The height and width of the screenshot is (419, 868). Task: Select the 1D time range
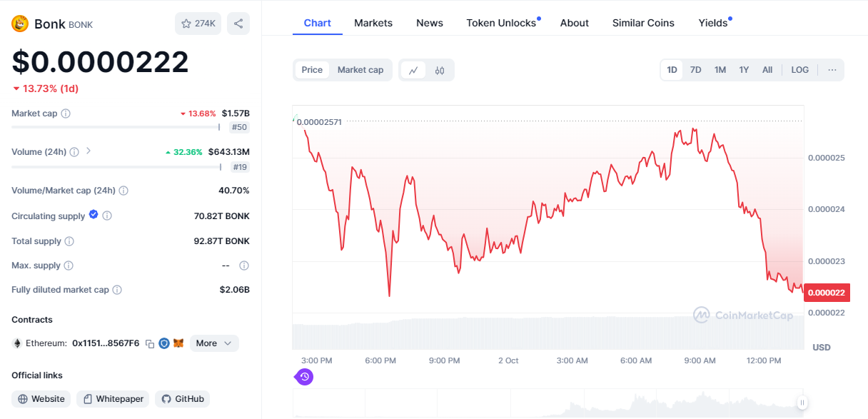click(x=672, y=70)
